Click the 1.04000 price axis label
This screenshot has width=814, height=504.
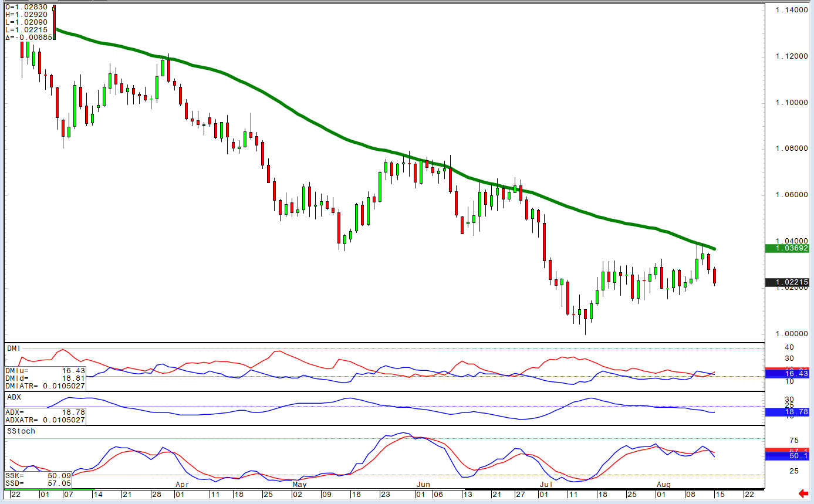[x=792, y=241]
